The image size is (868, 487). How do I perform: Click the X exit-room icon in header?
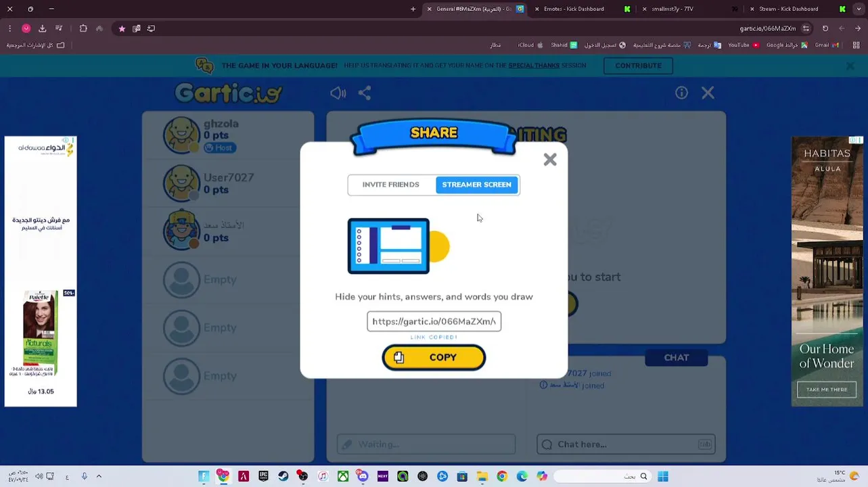click(708, 93)
